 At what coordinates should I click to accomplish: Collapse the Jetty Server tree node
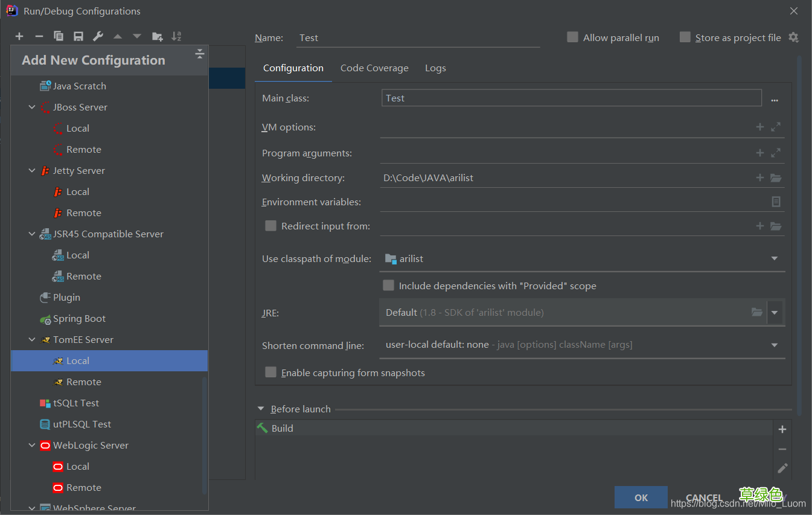pos(33,171)
